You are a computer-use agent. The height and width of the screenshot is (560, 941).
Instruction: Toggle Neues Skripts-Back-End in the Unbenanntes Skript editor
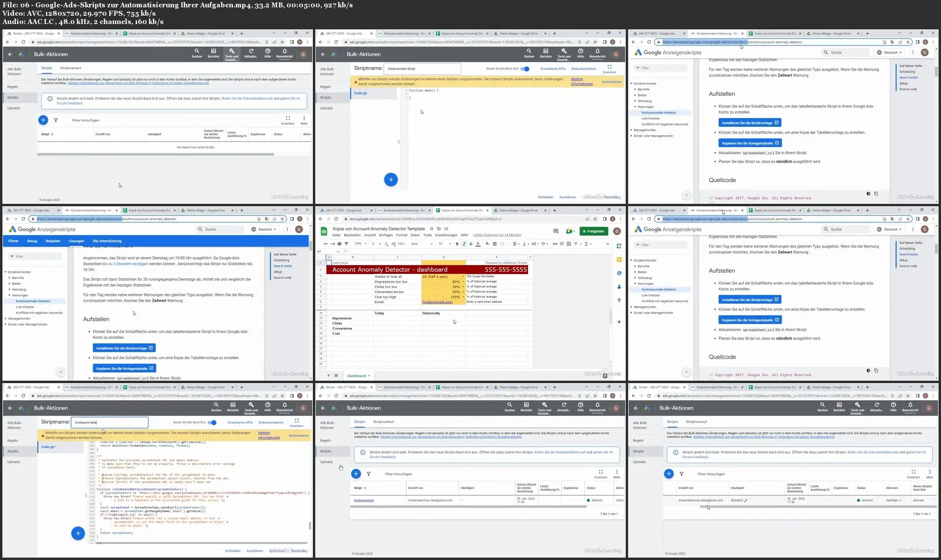525,69
